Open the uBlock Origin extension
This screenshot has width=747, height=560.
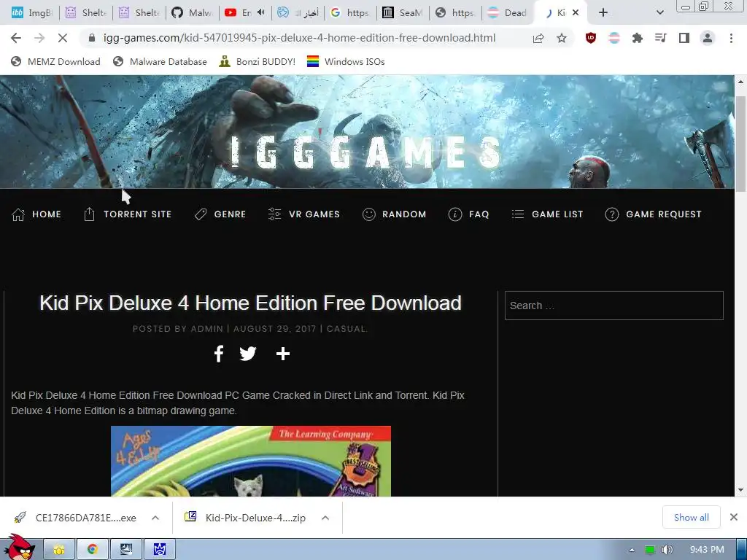[x=591, y=38]
